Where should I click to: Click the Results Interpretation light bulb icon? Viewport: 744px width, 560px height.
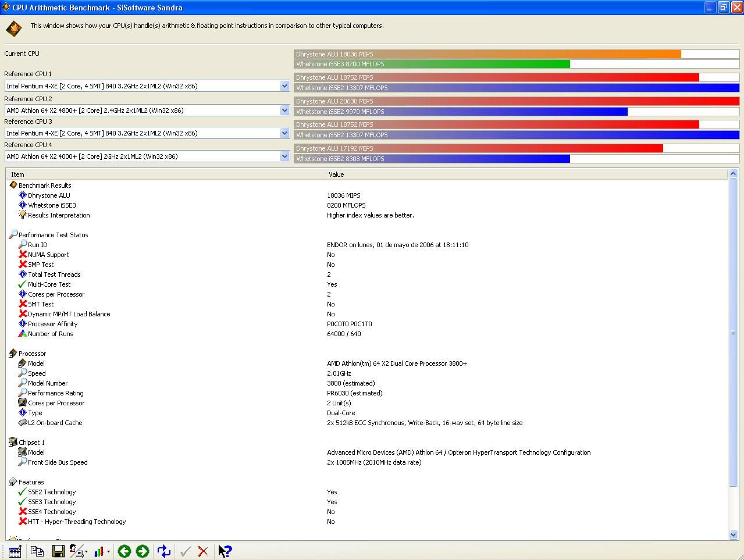pos(23,215)
